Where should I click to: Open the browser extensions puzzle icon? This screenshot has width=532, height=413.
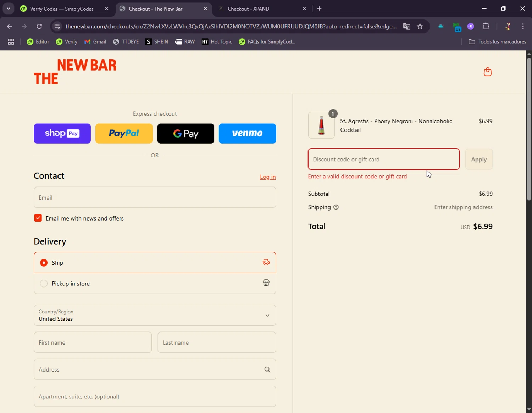[486, 26]
